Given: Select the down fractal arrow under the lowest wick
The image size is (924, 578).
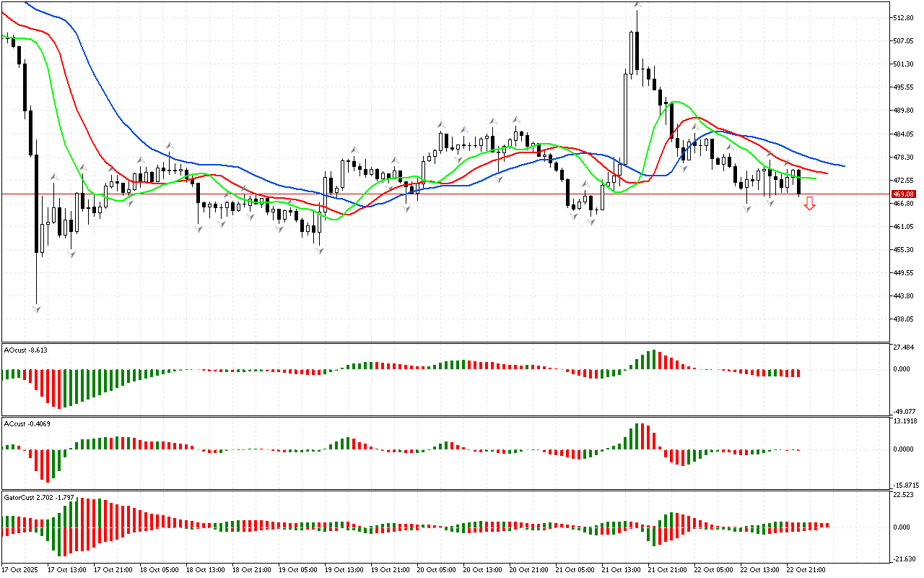Looking at the screenshot, I should 37,309.
